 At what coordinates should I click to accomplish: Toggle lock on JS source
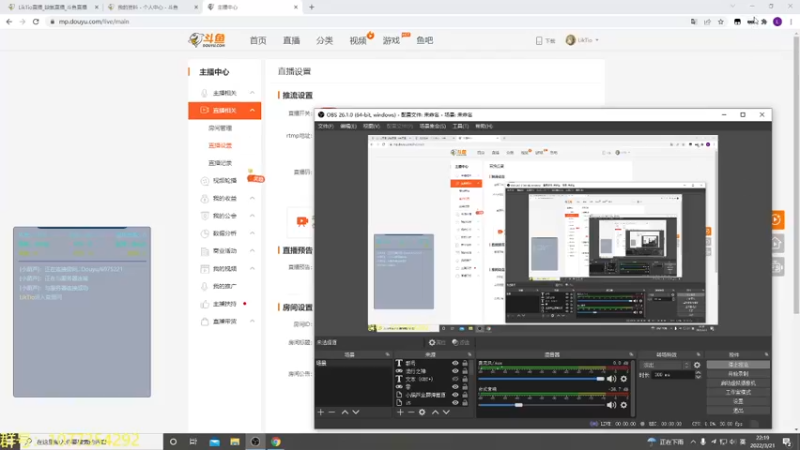(x=465, y=403)
